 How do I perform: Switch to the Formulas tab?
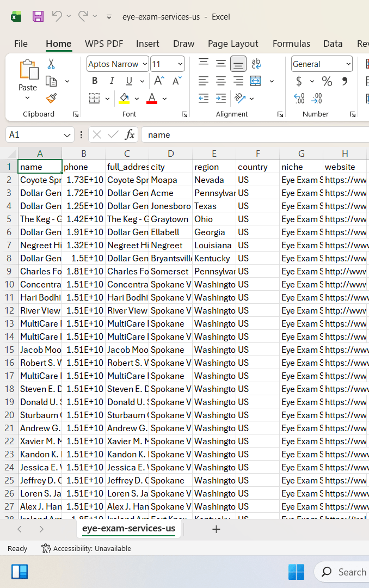tap(291, 44)
